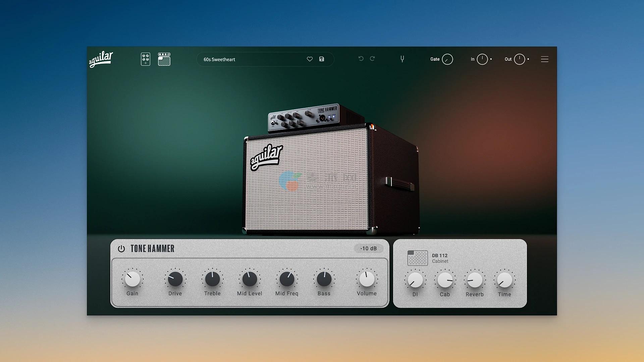This screenshot has height=362, width=644.
Task: Click the Gain knob
Action: coord(132,279)
